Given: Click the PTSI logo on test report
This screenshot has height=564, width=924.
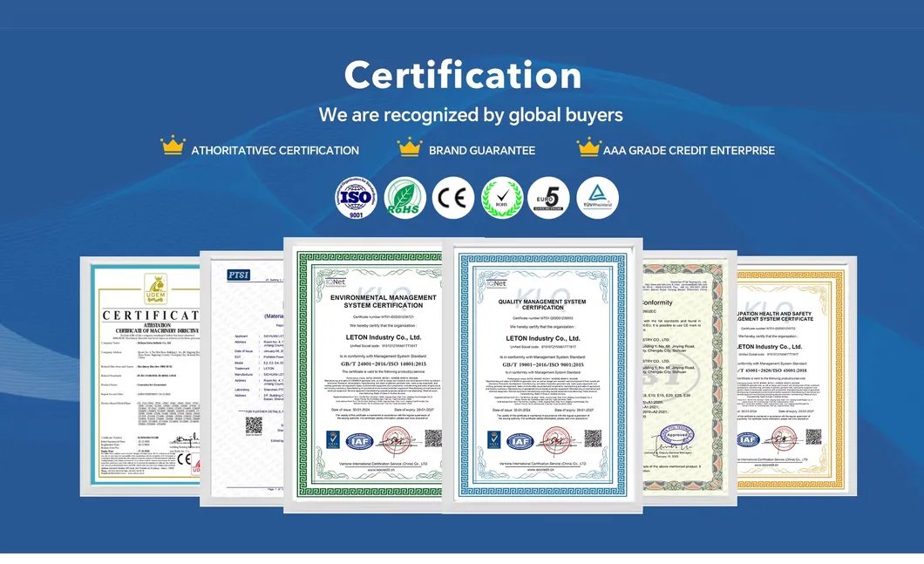Looking at the screenshot, I should click(x=239, y=275).
